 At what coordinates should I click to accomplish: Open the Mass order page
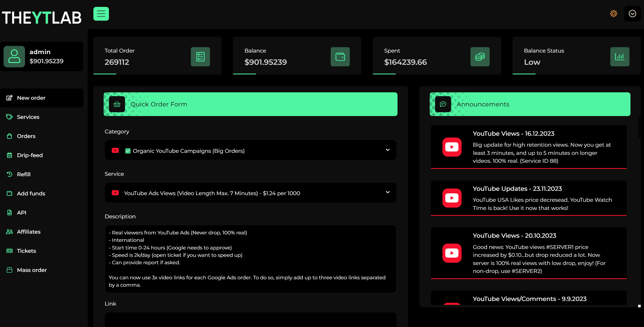tap(32, 270)
